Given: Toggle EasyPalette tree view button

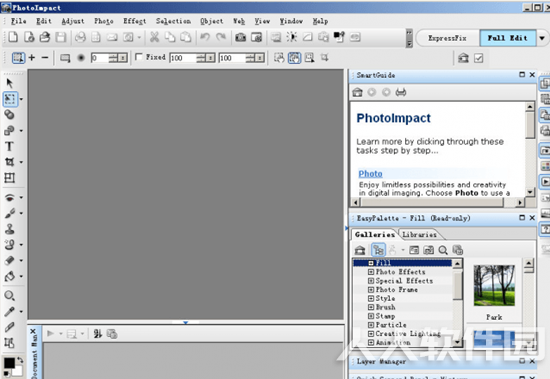Looking at the screenshot, I should tap(378, 250).
